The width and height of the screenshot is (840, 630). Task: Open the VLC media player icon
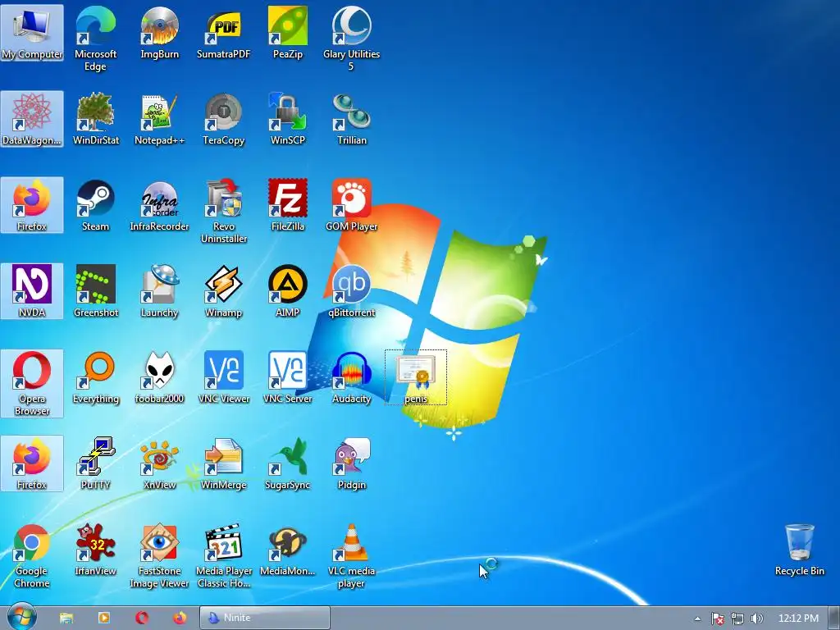[351, 555]
